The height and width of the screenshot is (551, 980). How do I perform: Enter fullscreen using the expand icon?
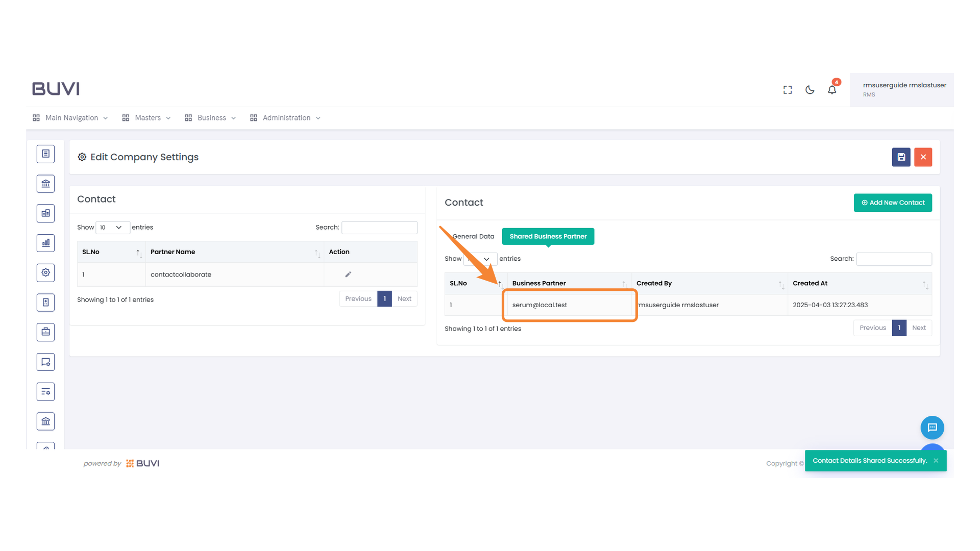(x=788, y=90)
